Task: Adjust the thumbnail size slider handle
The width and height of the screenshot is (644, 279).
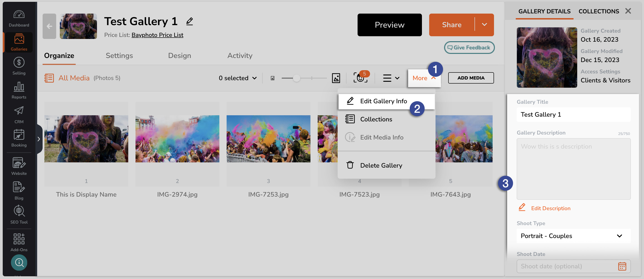Action: (x=296, y=78)
